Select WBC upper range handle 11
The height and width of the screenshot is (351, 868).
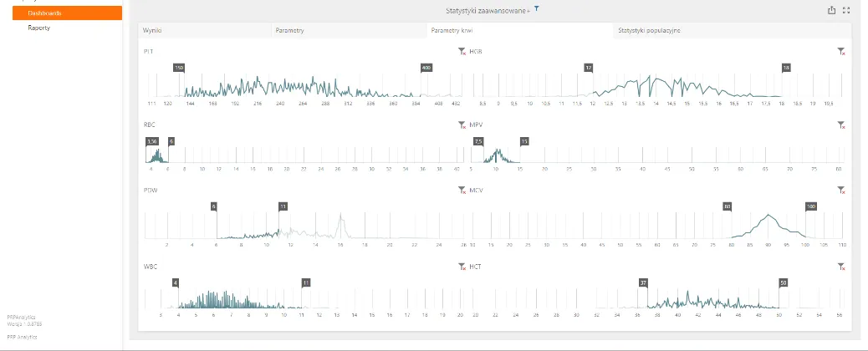point(306,283)
